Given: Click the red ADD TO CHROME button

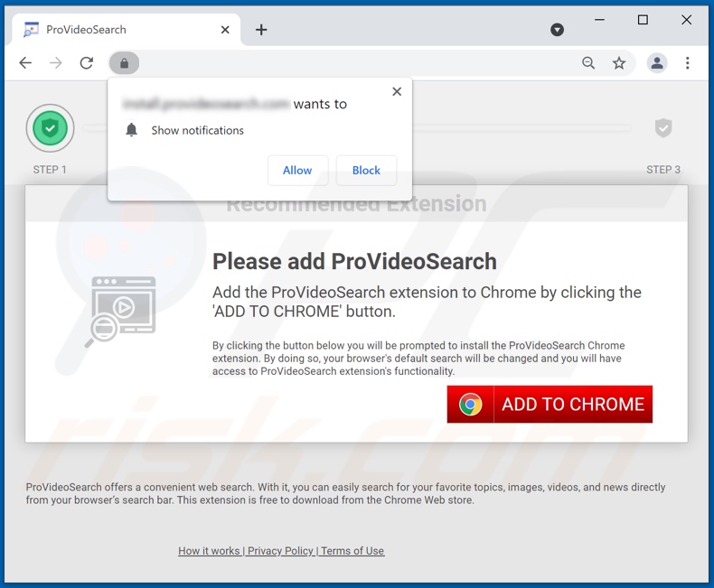Looking at the screenshot, I should point(550,404).
